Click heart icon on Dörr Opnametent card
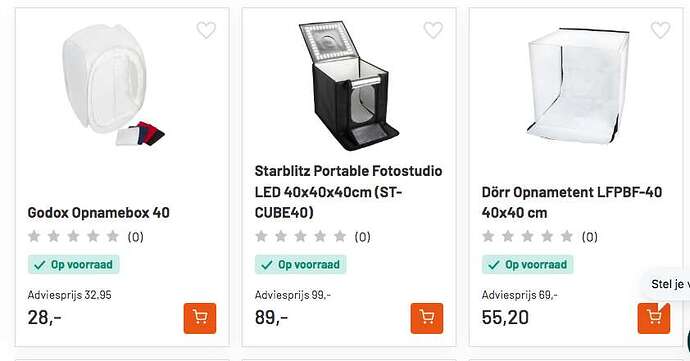The width and height of the screenshot is (690, 361). coord(660,30)
